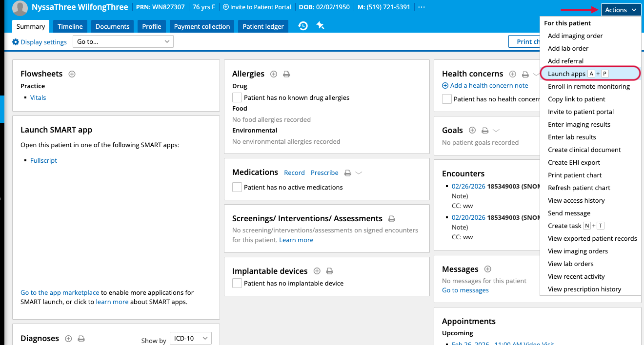Open the 'Go to...' dropdown

(x=123, y=42)
